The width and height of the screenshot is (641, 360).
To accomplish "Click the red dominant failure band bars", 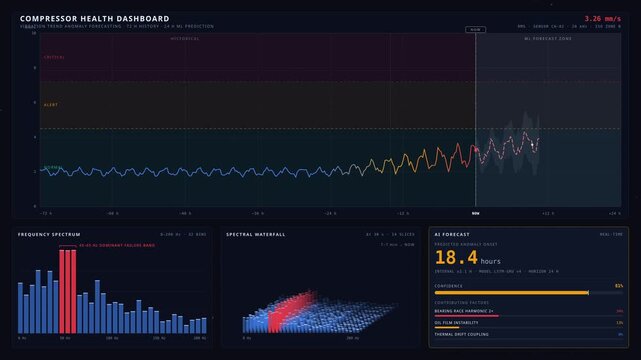I will pos(67,291).
